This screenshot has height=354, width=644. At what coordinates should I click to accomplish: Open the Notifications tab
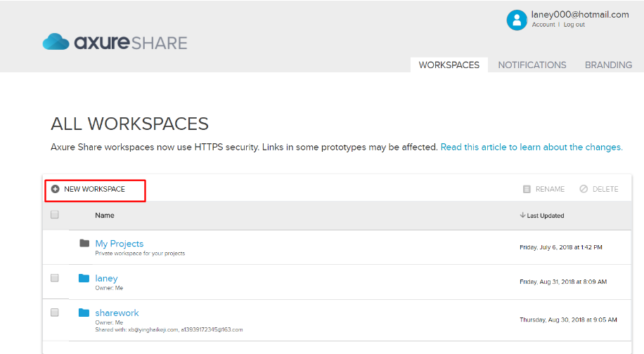click(x=532, y=65)
